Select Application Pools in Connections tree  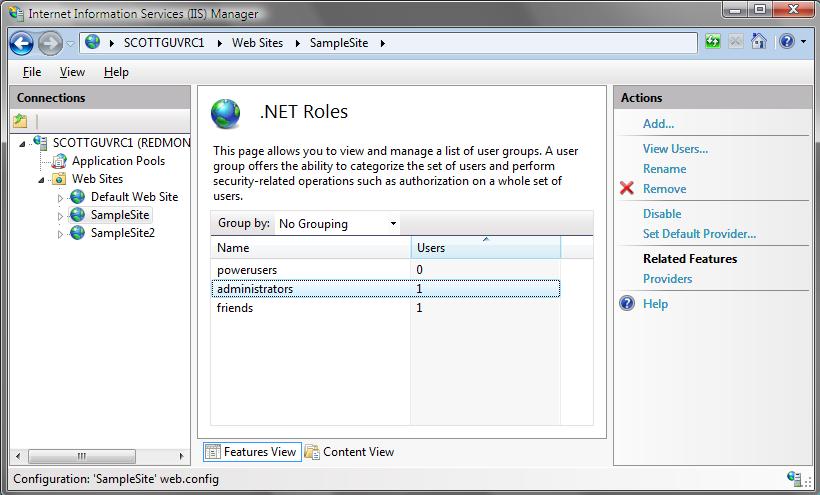pos(118,161)
